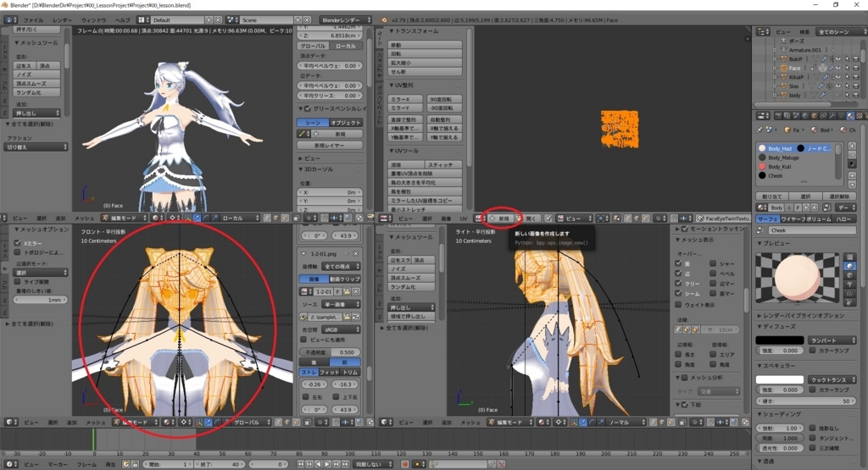This screenshot has height=470, width=868.
Task: Toggle the シャープ overlay checkbox
Action: point(712,263)
